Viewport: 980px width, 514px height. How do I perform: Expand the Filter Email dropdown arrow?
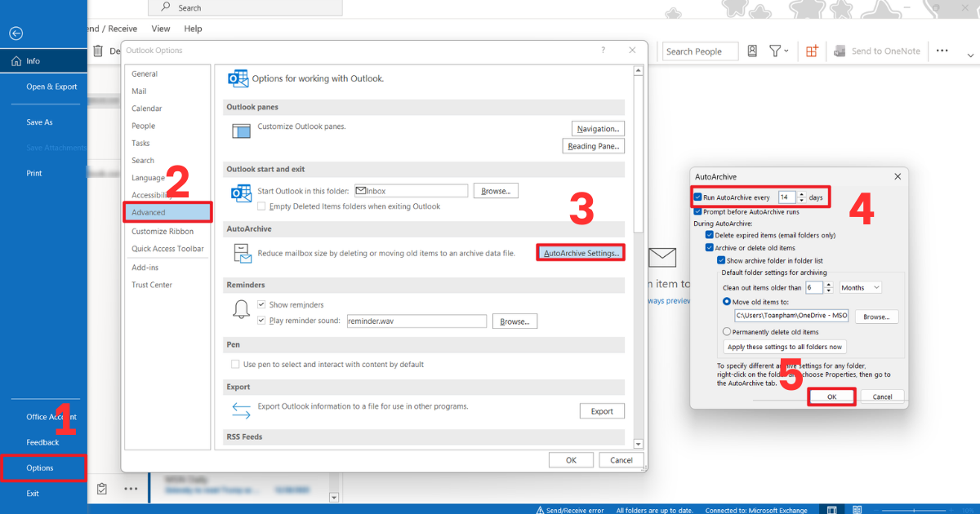tap(786, 51)
